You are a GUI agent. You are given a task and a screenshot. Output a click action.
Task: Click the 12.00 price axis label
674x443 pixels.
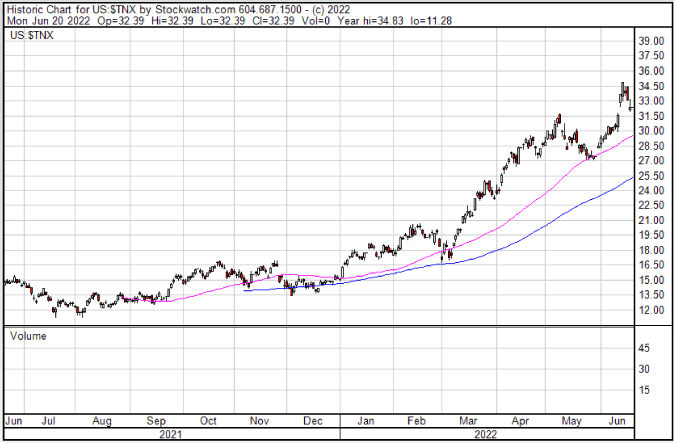click(651, 310)
